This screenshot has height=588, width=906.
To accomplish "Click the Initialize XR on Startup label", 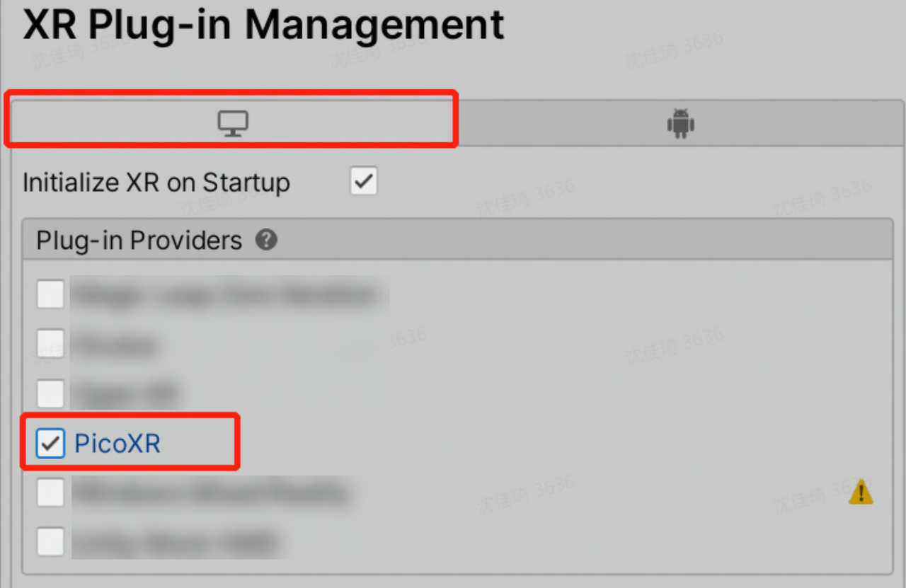I will (156, 183).
